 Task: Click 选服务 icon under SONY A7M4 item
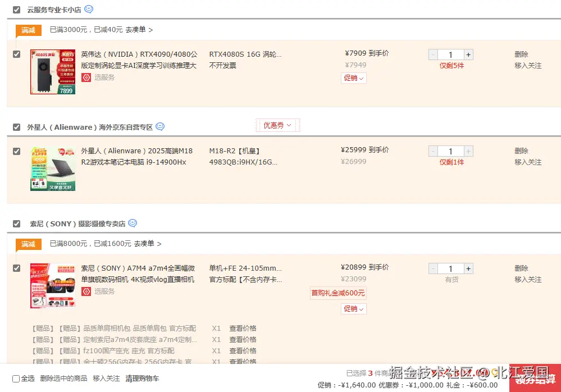(86, 291)
